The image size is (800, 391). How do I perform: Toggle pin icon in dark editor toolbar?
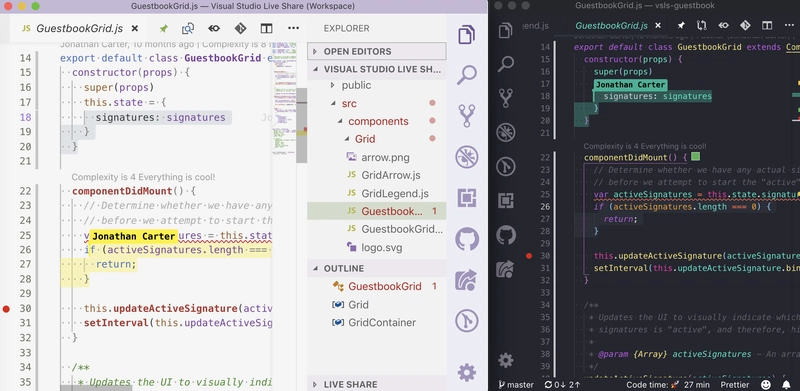(681, 26)
